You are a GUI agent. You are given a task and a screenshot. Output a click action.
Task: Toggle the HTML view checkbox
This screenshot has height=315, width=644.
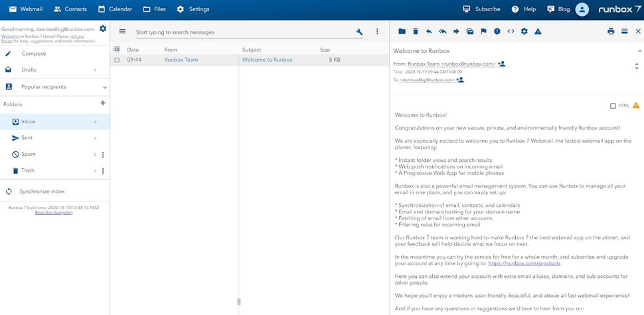(613, 106)
